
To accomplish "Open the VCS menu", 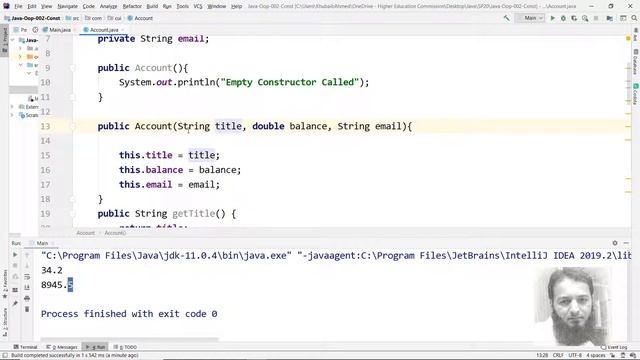I will [198, 6].
